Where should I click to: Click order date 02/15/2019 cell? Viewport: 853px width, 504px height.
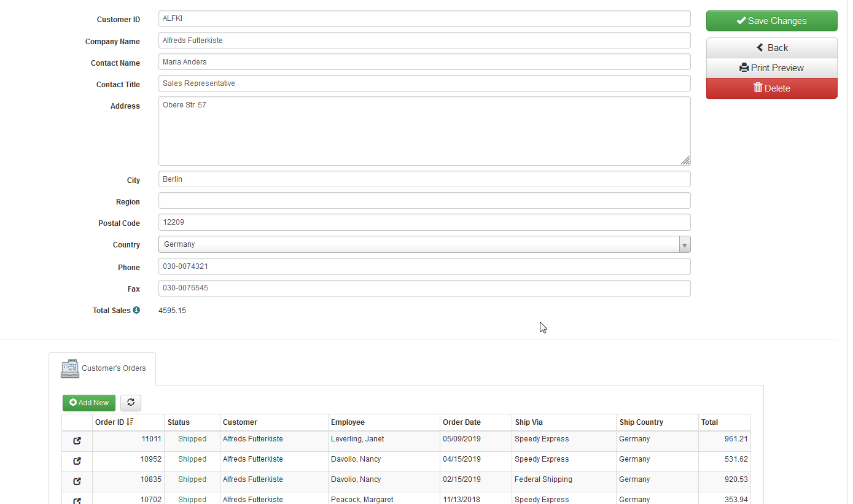476,482
